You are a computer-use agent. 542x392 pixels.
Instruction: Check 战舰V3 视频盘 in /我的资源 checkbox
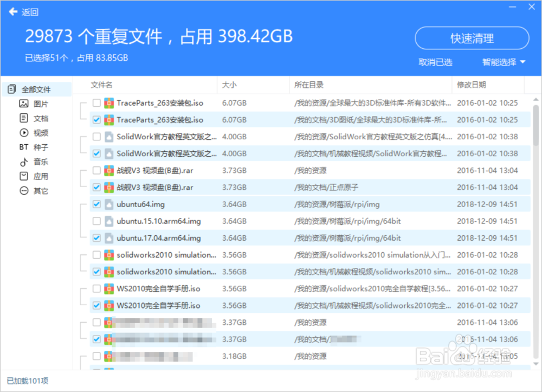click(x=96, y=170)
